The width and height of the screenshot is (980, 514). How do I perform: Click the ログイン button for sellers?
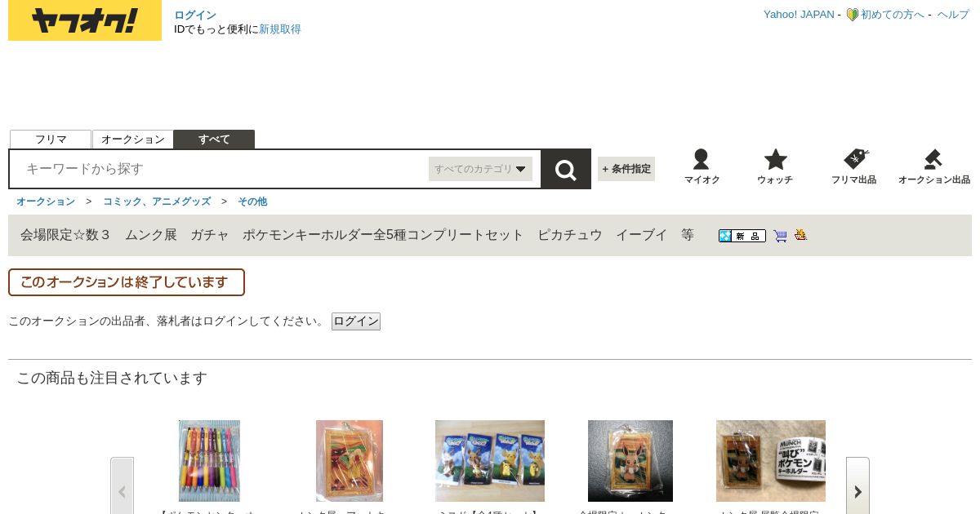tap(356, 321)
